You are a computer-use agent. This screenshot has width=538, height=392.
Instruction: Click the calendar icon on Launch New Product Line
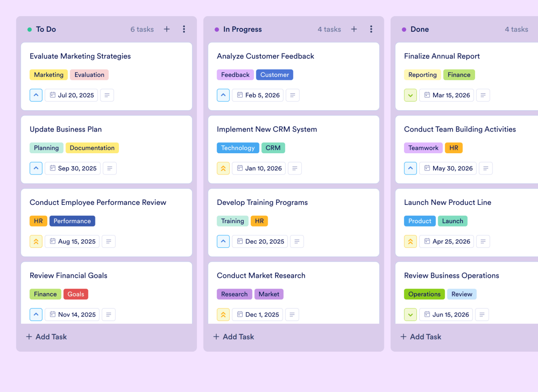[x=426, y=241]
